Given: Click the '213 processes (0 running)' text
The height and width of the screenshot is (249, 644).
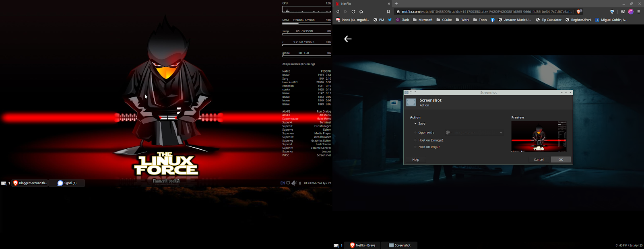Looking at the screenshot, I should coord(298,64).
